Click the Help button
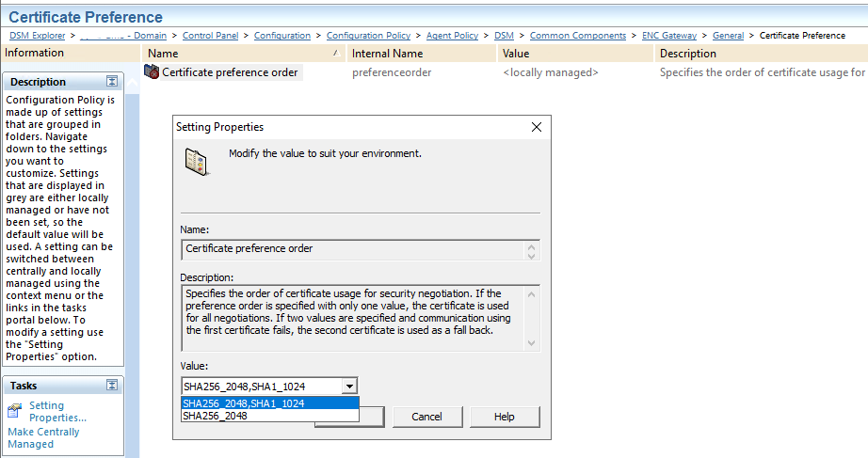The width and height of the screenshot is (868, 458). click(x=505, y=417)
